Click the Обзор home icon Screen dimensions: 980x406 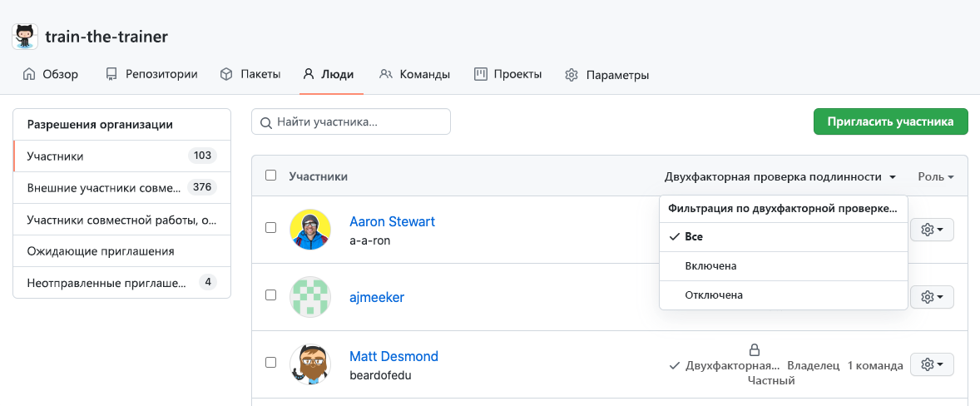(29, 75)
